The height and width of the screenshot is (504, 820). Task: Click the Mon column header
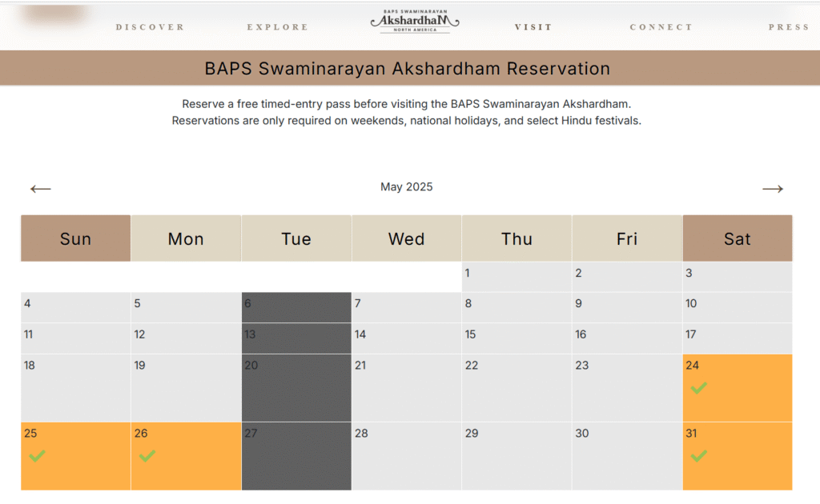coord(186,238)
